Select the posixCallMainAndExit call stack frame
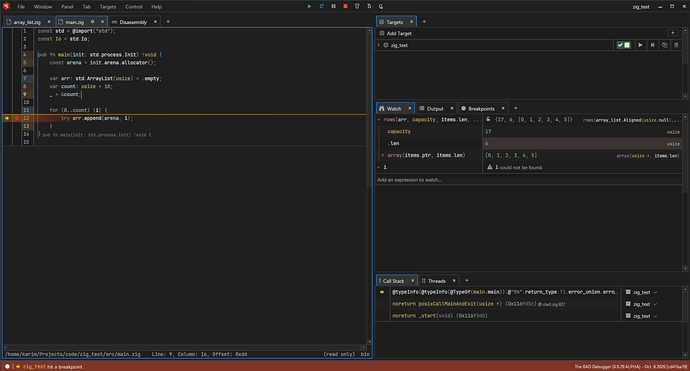 (x=504, y=304)
